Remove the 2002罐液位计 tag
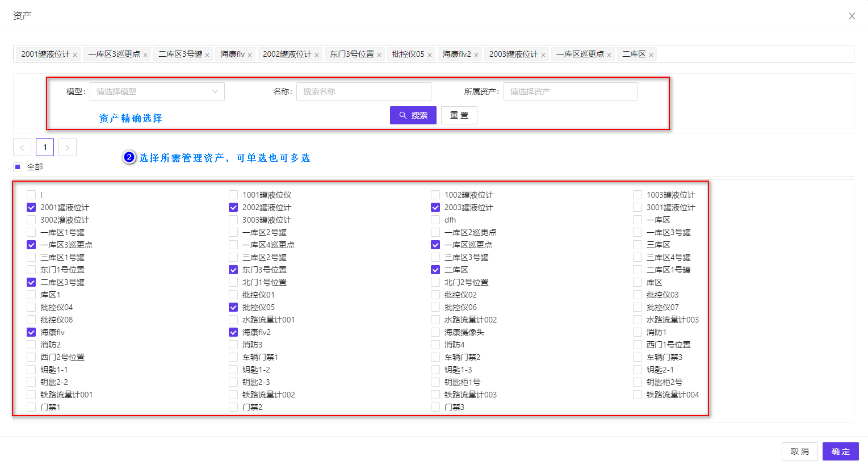This screenshot has height=465, width=868. click(x=317, y=55)
